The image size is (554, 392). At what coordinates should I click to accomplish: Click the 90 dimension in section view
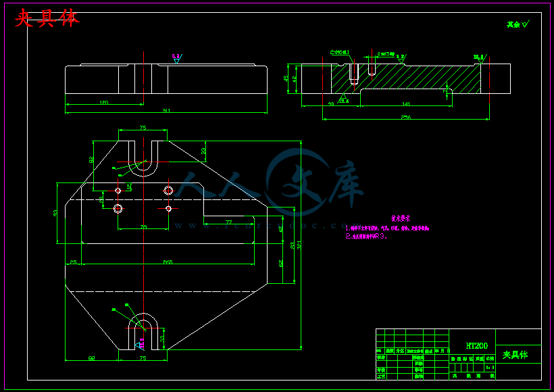pyautogui.click(x=331, y=103)
